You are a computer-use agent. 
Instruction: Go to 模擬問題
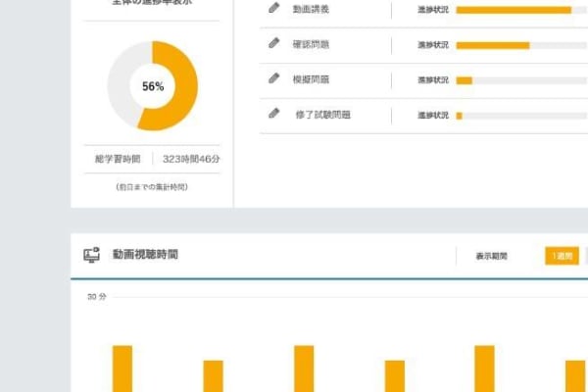pos(311,80)
